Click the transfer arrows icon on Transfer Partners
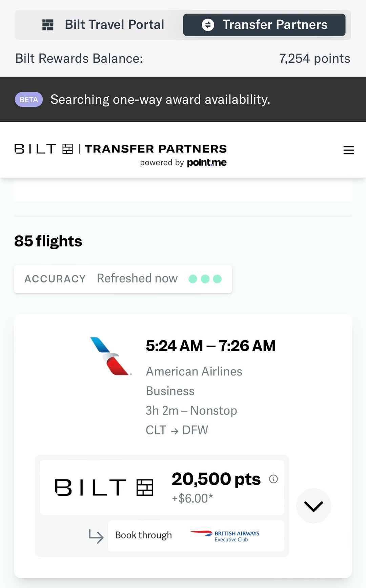Image resolution: width=366 pixels, height=588 pixels. tap(208, 24)
